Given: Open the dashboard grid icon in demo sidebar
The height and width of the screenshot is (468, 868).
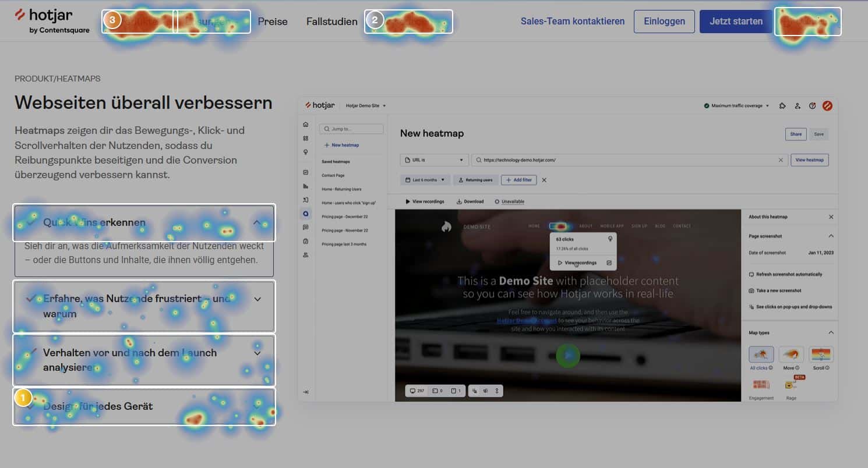Looking at the screenshot, I should [306, 139].
